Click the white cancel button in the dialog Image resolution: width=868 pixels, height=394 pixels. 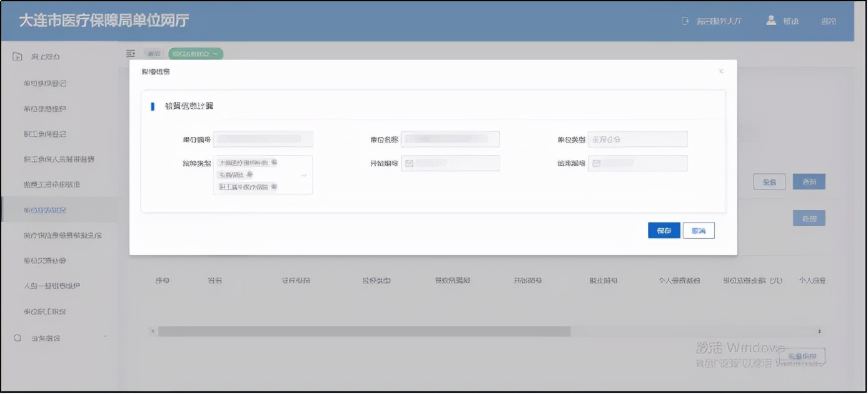pos(699,231)
